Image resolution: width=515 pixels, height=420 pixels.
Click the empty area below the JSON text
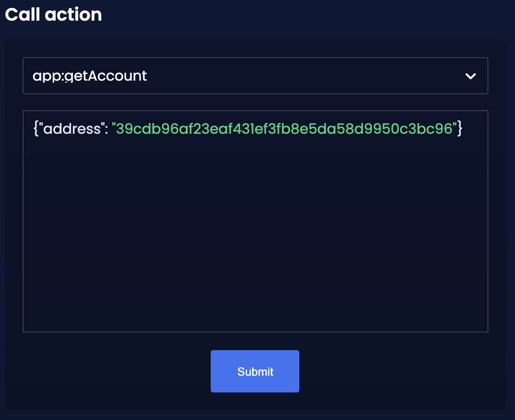tap(255, 246)
